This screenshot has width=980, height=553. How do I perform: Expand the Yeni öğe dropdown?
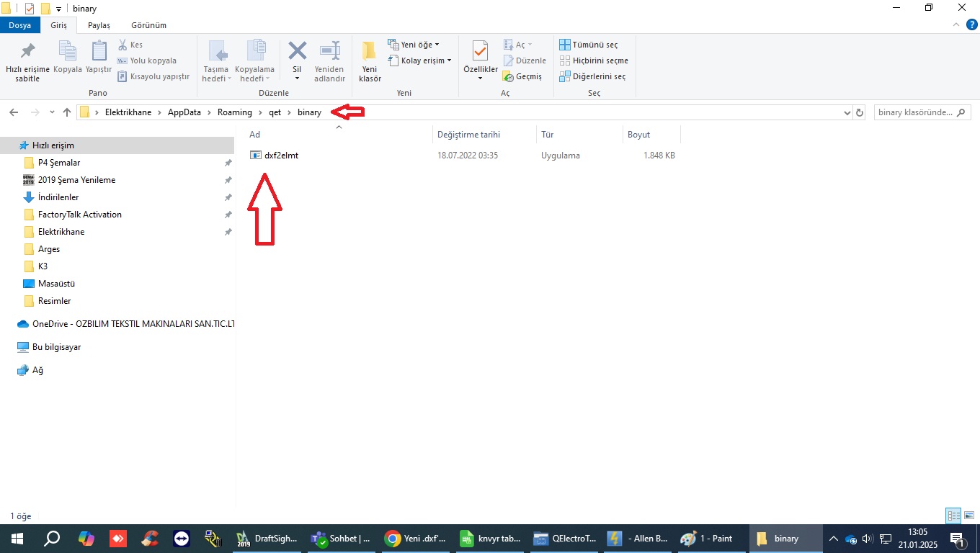click(414, 45)
